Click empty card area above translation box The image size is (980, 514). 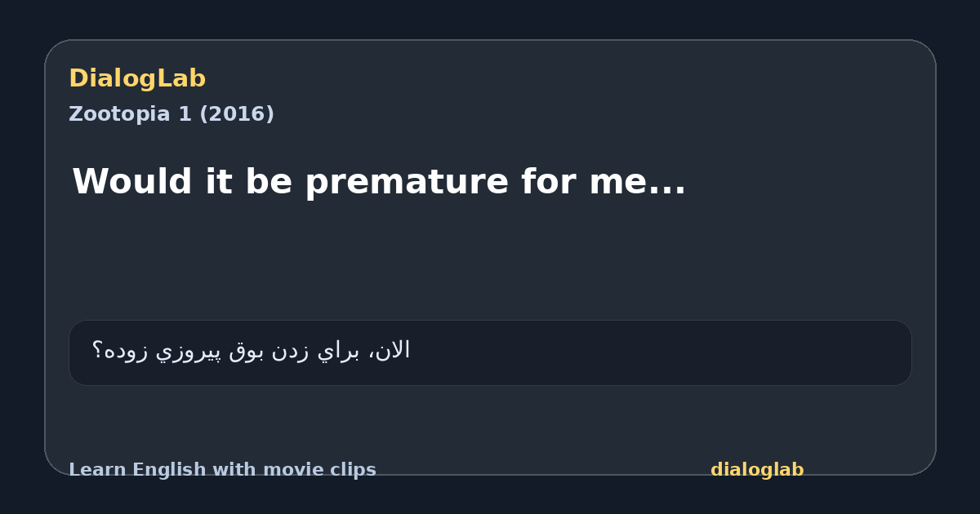tap(490, 261)
